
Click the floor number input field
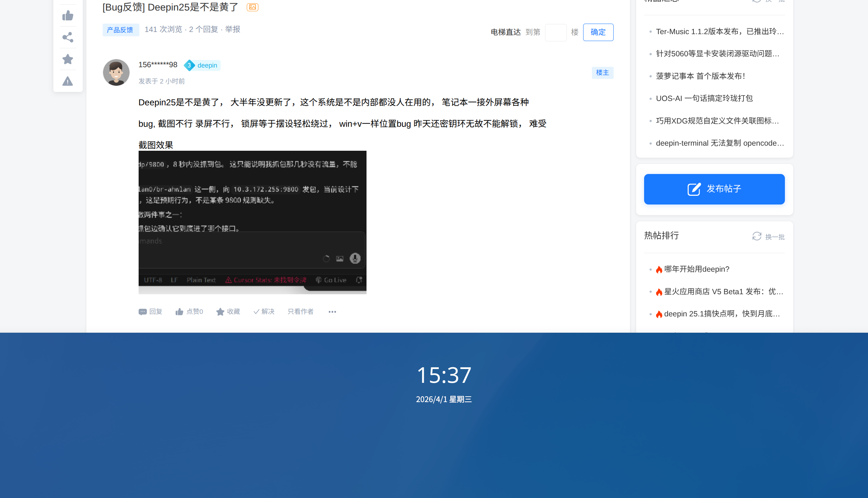(556, 32)
